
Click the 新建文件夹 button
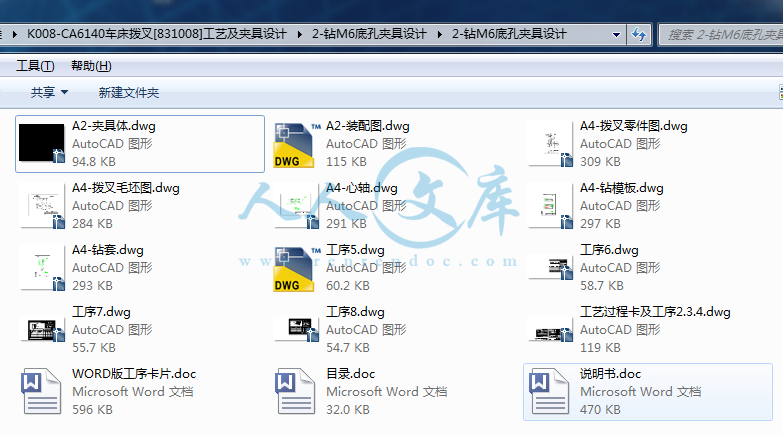pyautogui.click(x=129, y=92)
